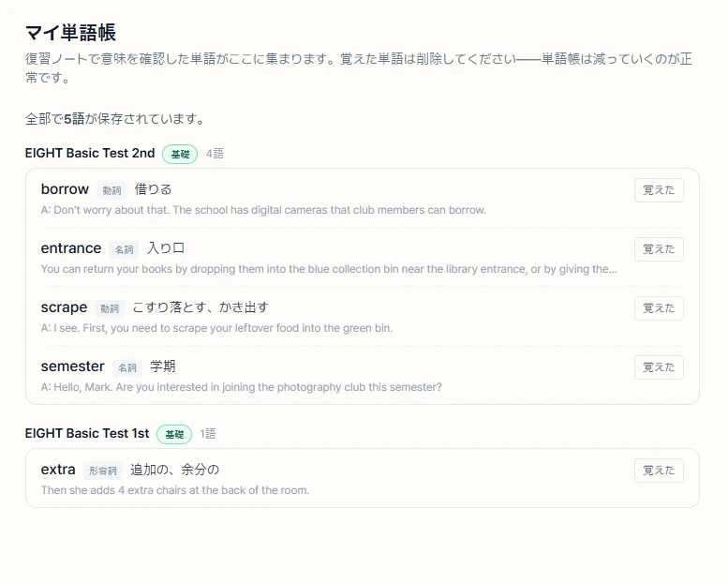The height and width of the screenshot is (583, 728).
Task: Click the 名詞 tag next to semester
Action: pos(127,367)
